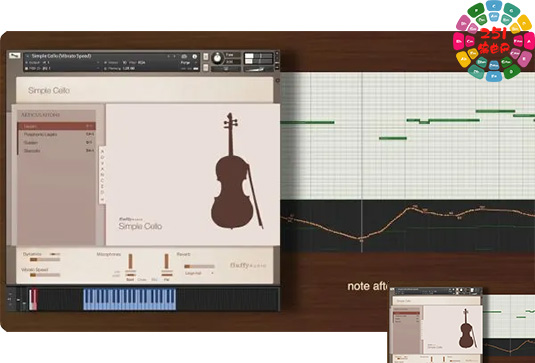Go to previous instrument with left arrow
535x363 pixels.
click(169, 56)
